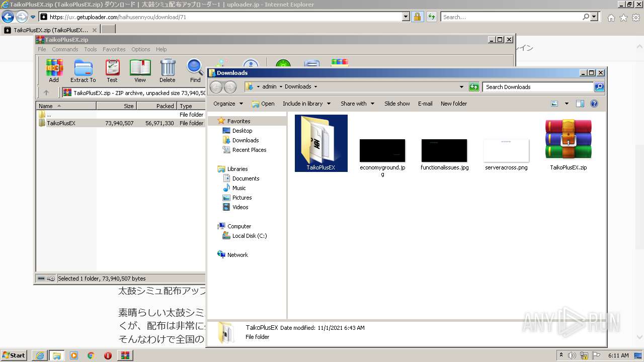Click Explorer back navigation button

(x=216, y=87)
